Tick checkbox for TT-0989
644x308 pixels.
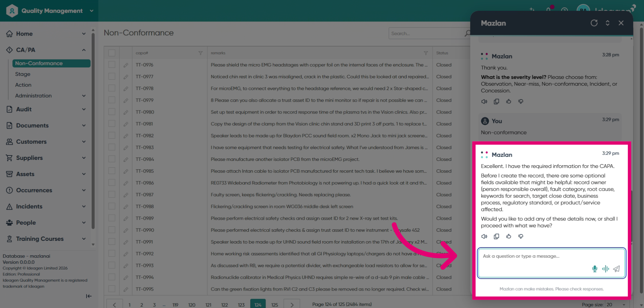(x=112, y=218)
